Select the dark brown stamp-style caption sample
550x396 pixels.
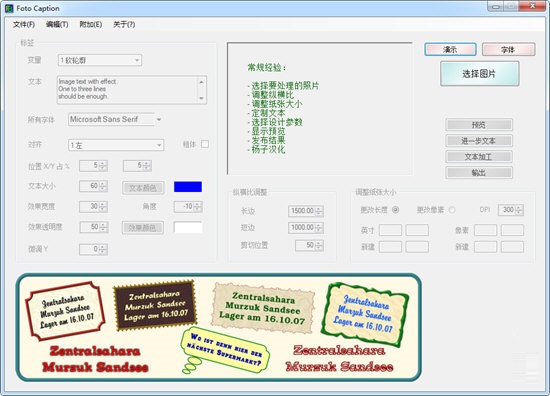click(154, 305)
